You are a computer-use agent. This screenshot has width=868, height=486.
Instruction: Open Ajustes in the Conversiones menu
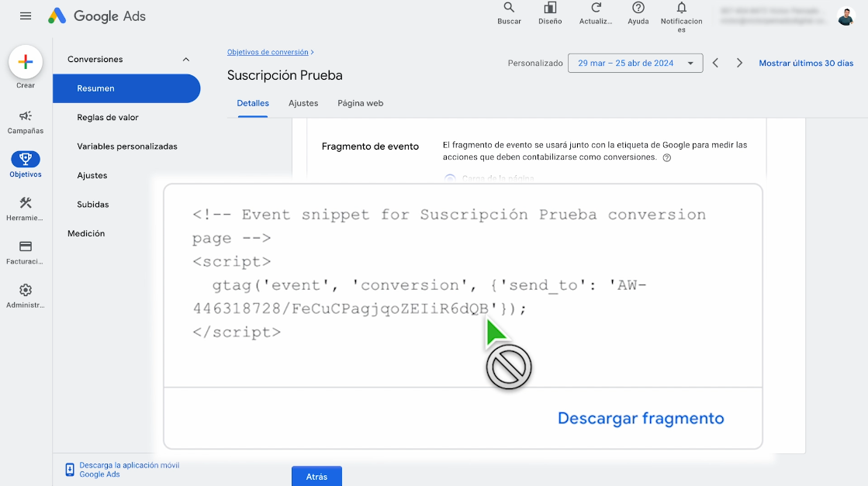pos(92,175)
